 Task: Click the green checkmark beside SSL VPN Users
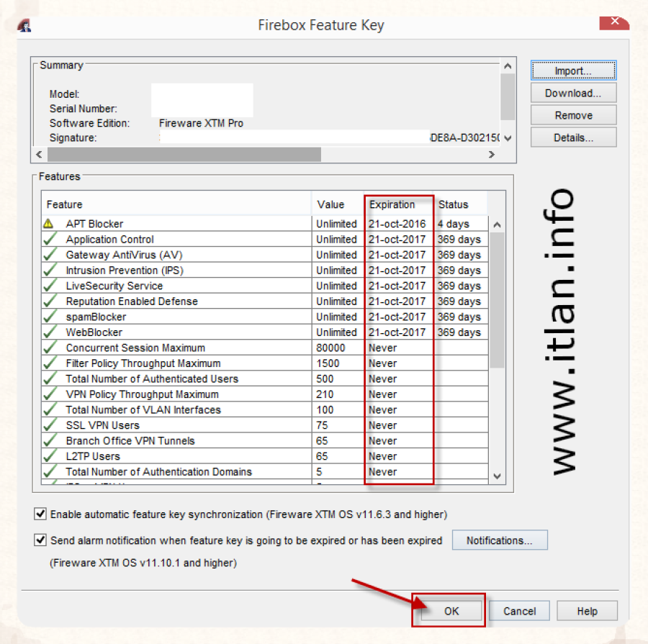[x=50, y=425]
